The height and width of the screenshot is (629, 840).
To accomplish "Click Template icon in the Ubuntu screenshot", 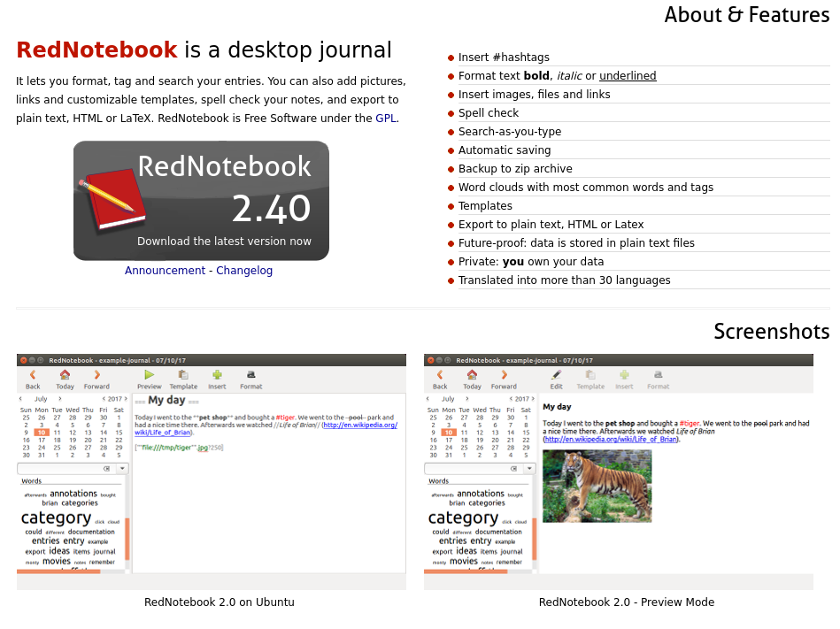I will pos(183,375).
